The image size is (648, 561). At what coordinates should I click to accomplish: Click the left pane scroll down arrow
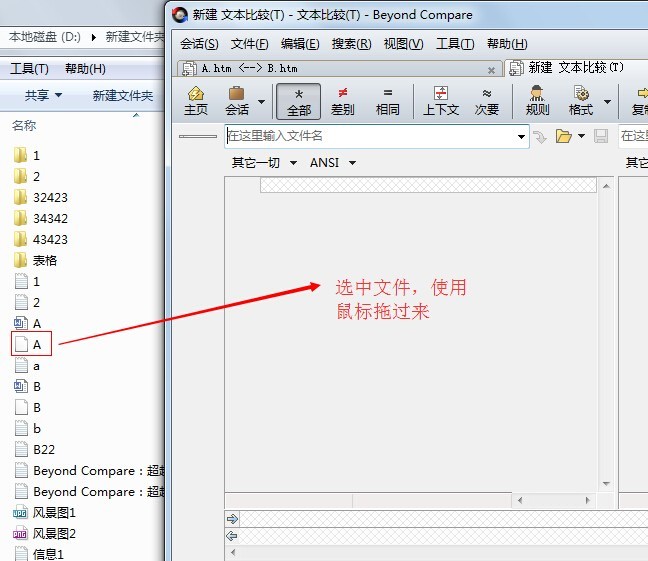pyautogui.click(x=606, y=483)
